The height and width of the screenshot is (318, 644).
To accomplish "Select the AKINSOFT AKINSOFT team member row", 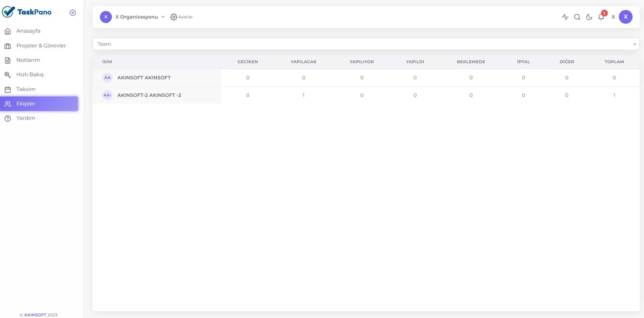I will coord(144,78).
